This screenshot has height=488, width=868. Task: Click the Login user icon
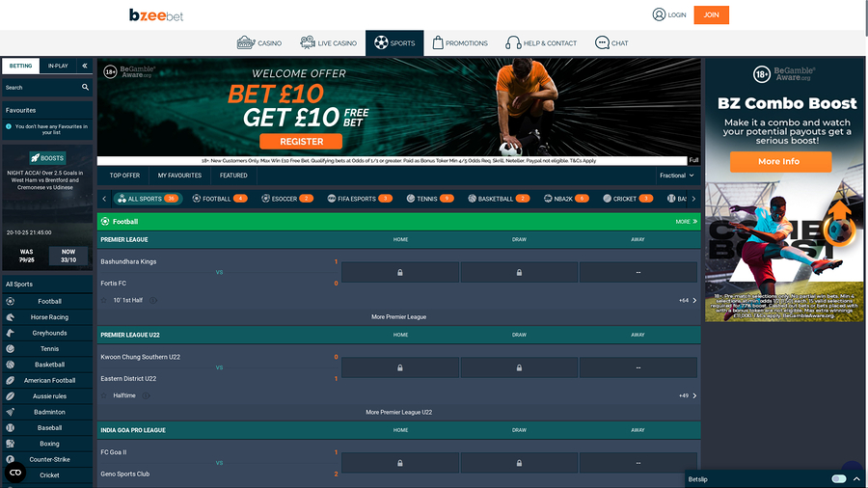(659, 14)
